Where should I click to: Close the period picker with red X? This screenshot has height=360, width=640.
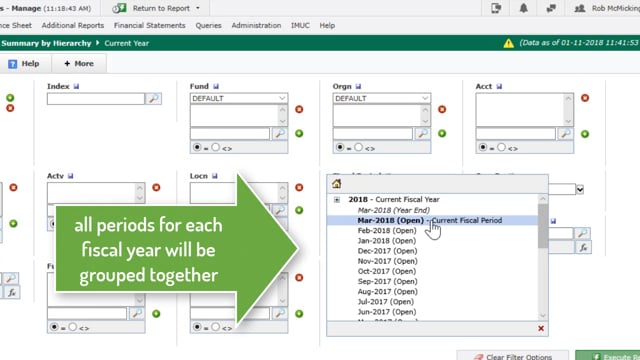tap(541, 329)
